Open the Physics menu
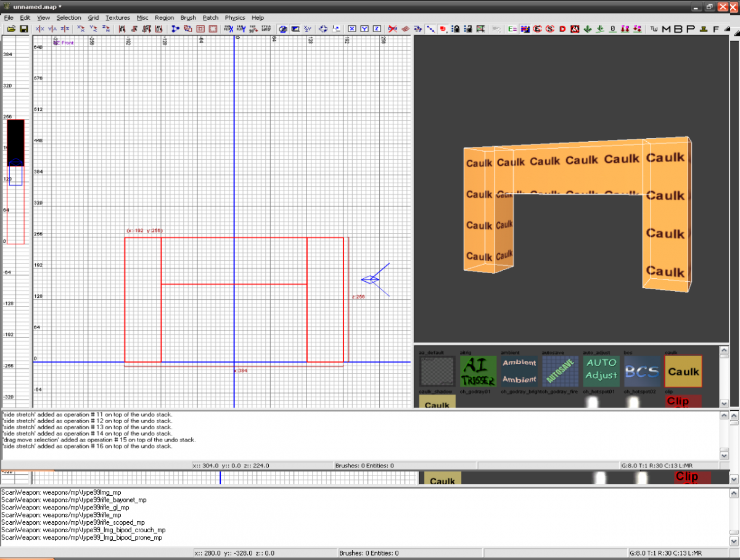Image resolution: width=740 pixels, height=560 pixels. click(234, 18)
